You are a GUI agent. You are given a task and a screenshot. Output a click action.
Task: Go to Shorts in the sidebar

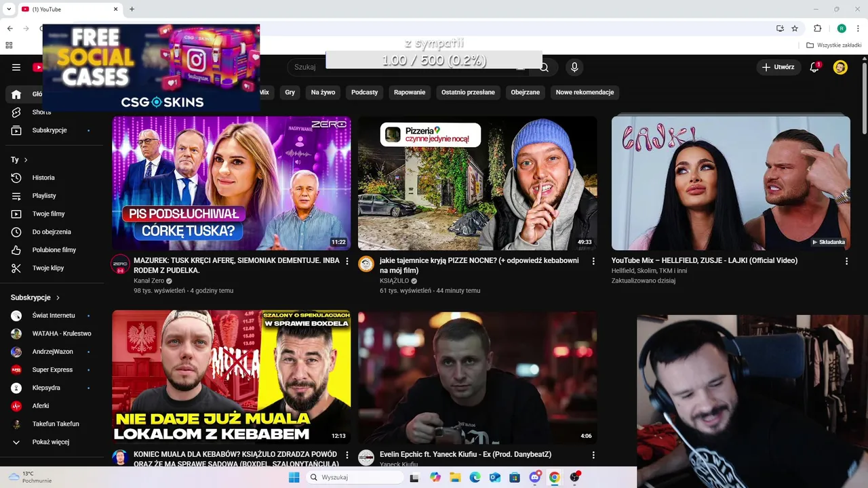pos(41,113)
